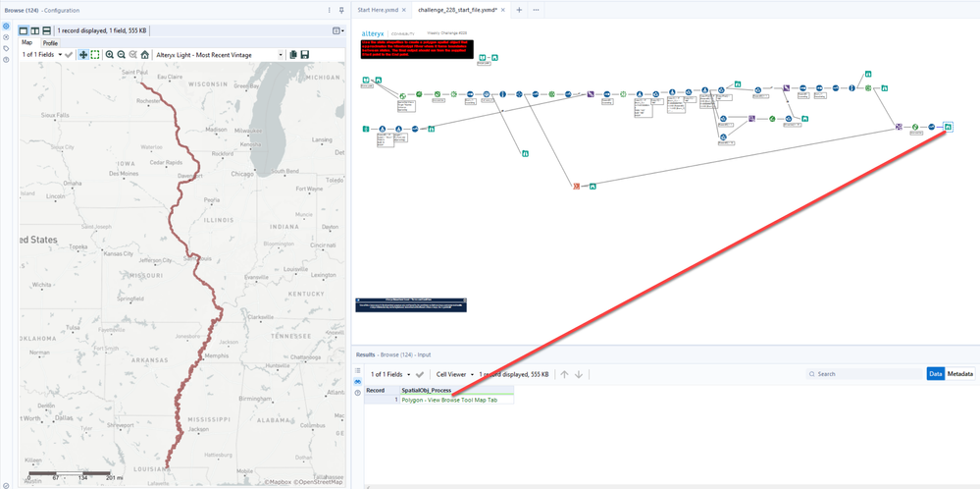Open the help icon in Configuration sidebar
The width and height of the screenshot is (980, 489).
pyautogui.click(x=6, y=59)
